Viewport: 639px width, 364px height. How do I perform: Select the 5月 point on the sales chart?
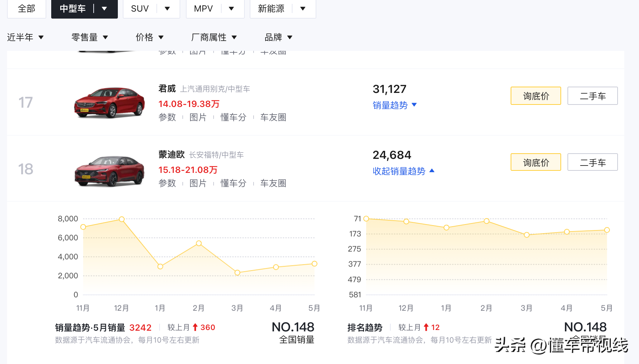click(315, 264)
